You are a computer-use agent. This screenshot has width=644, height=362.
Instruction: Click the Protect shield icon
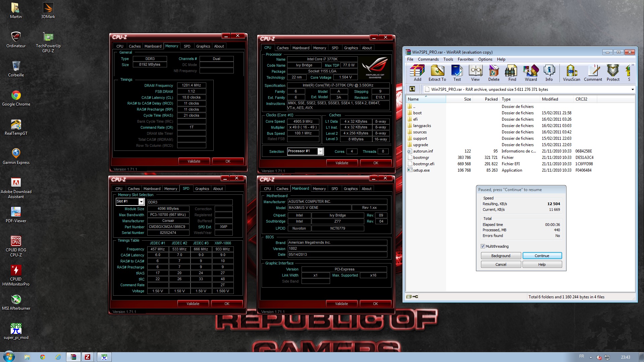click(x=613, y=73)
